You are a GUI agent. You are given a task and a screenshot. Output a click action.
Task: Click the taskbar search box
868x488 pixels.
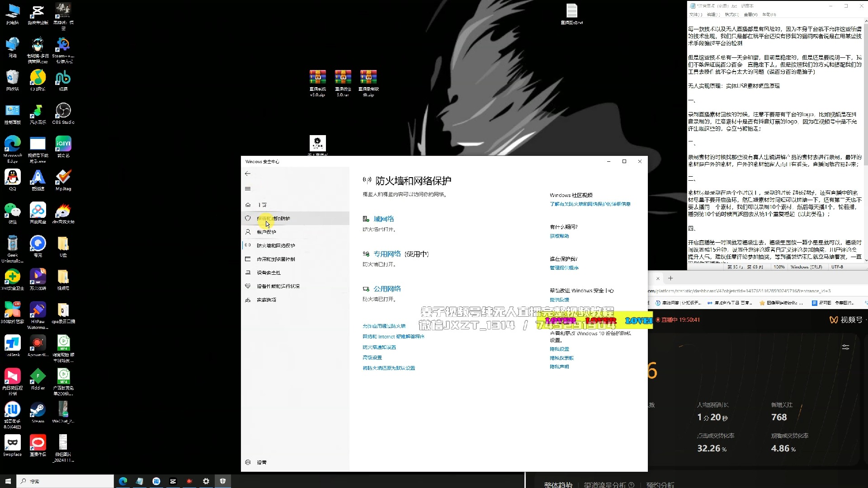click(x=65, y=481)
